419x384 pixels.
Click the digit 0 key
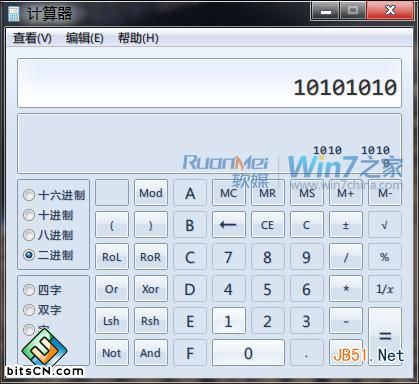click(x=248, y=353)
